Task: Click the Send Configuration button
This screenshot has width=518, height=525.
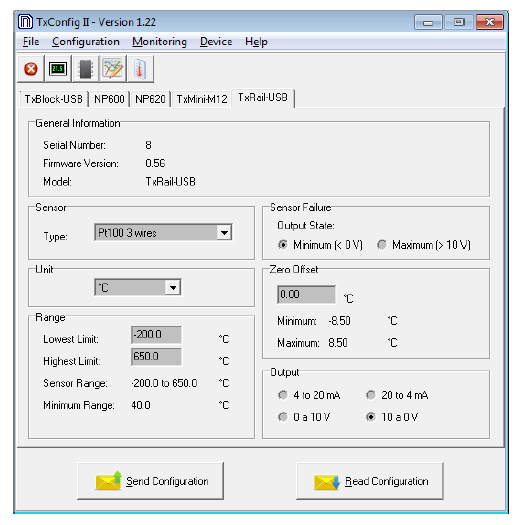Action: tap(151, 481)
